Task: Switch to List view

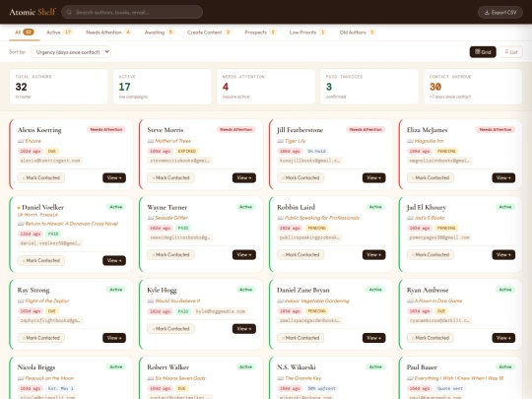Action: [x=510, y=52]
